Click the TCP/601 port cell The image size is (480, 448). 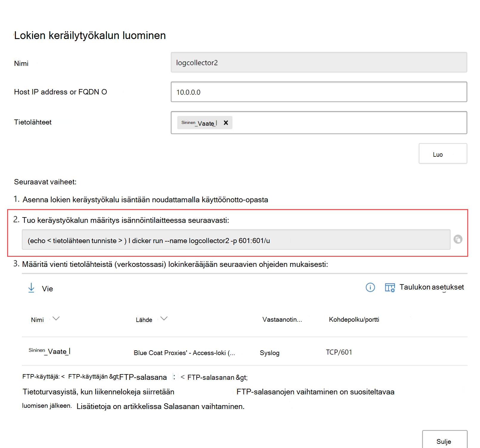click(x=339, y=352)
